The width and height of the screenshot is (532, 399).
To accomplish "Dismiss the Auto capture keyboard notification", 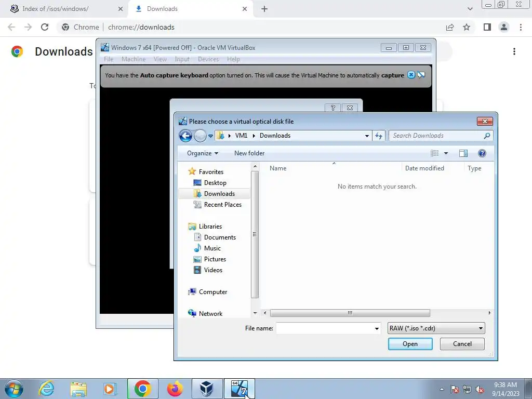I will pyautogui.click(x=411, y=75).
